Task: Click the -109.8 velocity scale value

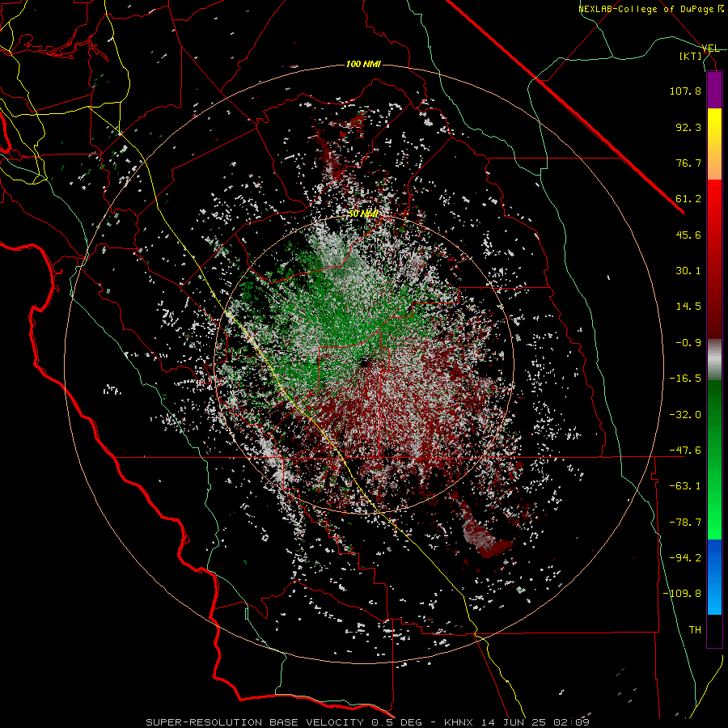Action: pyautogui.click(x=682, y=594)
